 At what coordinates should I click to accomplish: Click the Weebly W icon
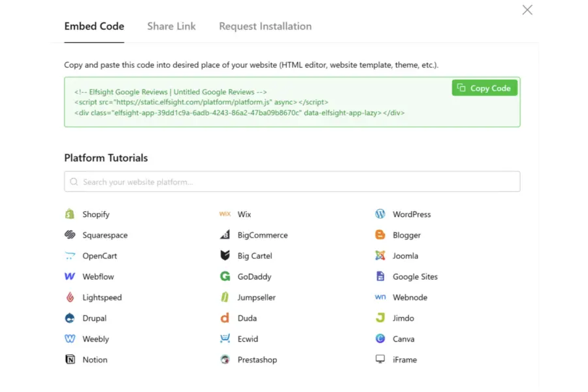[x=70, y=338]
